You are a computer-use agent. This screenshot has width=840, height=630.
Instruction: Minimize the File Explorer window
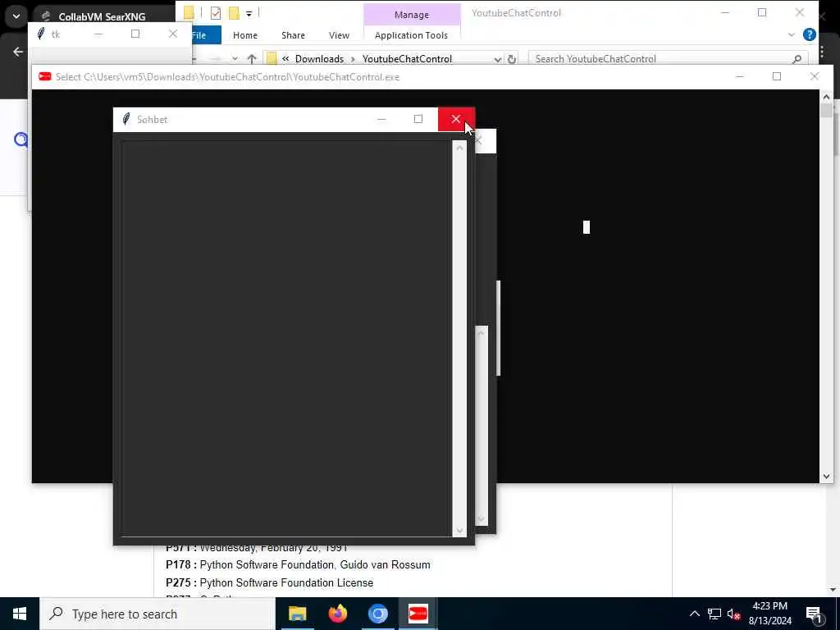[725, 13]
